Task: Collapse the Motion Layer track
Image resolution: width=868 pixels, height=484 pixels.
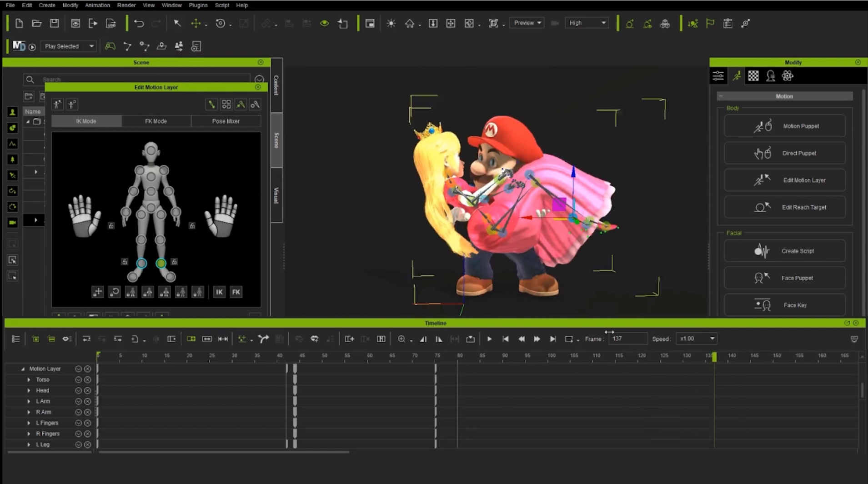Action: coord(23,369)
